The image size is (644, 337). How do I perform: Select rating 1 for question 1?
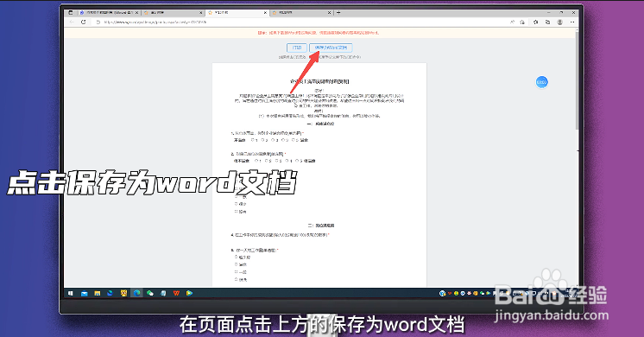253,140
